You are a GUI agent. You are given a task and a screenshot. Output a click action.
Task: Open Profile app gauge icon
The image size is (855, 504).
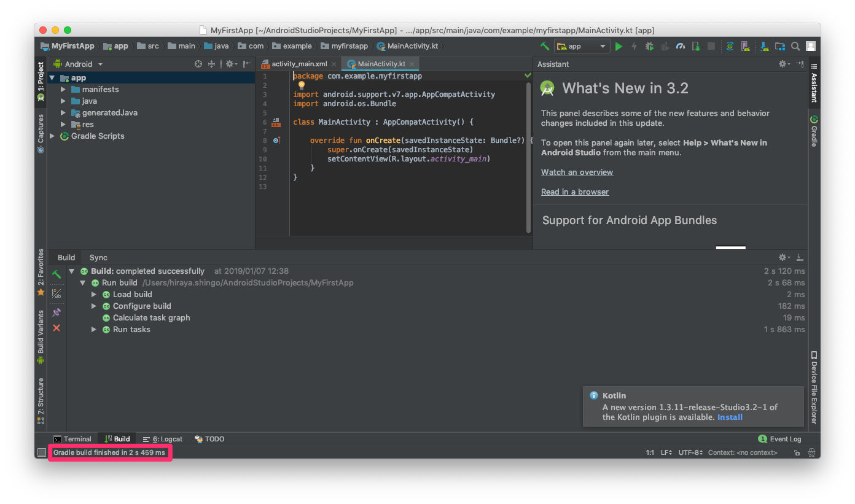[x=680, y=46]
